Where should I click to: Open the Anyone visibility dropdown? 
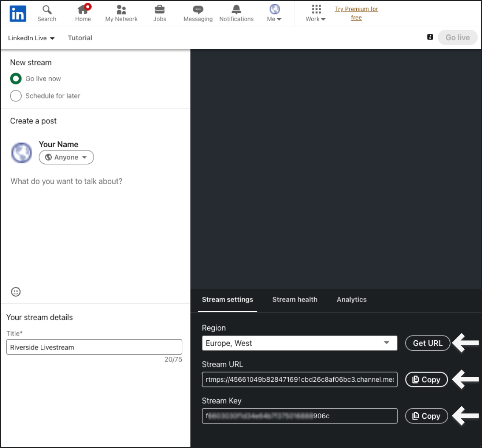coord(66,157)
